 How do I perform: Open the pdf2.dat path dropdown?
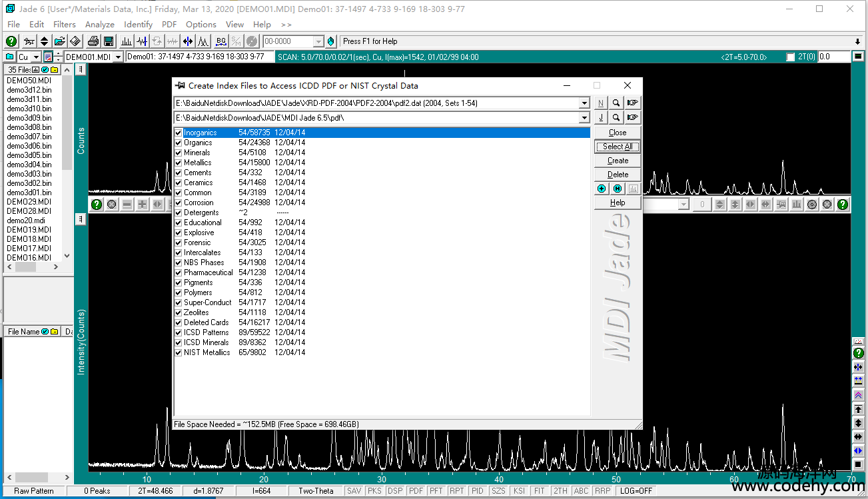[584, 103]
